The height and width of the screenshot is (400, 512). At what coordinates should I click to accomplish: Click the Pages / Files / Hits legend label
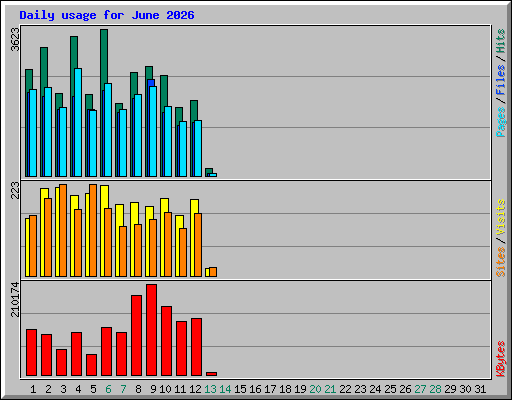tap(500, 83)
